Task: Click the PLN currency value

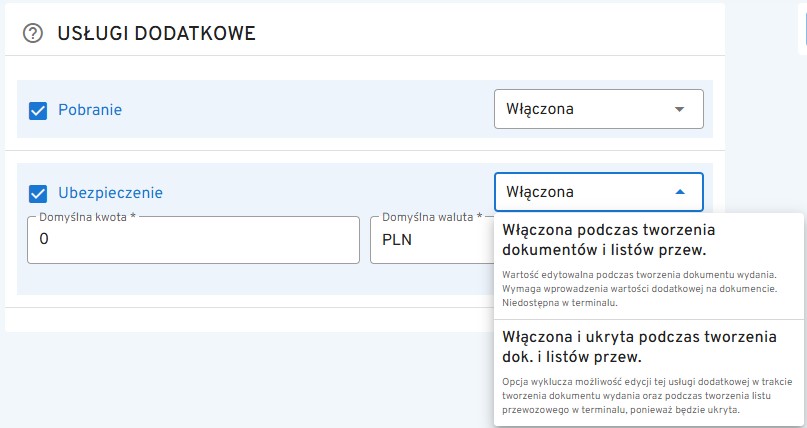Action: [x=397, y=241]
